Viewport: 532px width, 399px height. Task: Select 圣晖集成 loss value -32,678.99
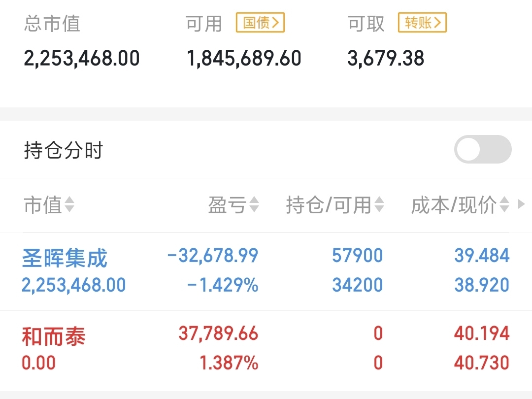point(213,256)
